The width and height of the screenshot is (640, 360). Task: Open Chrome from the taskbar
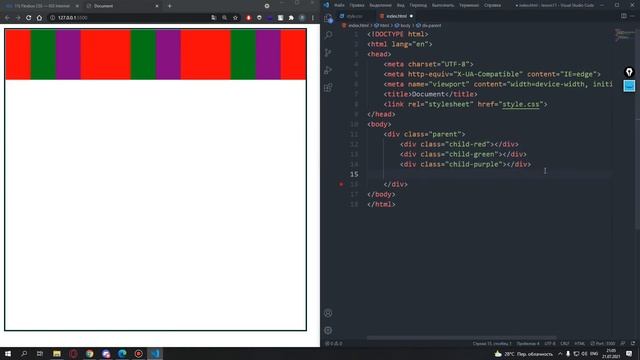[x=89, y=354]
